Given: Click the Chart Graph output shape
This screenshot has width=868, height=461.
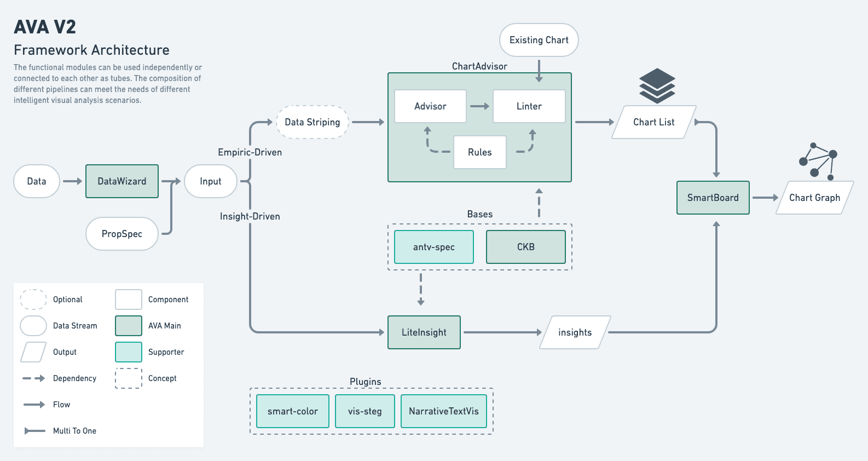Looking at the screenshot, I should point(815,198).
